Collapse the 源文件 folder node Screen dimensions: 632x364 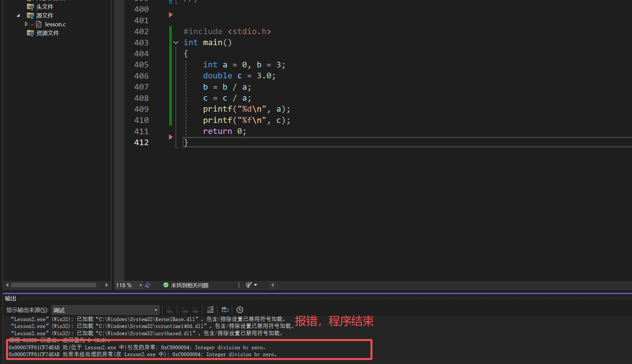[x=18, y=15]
